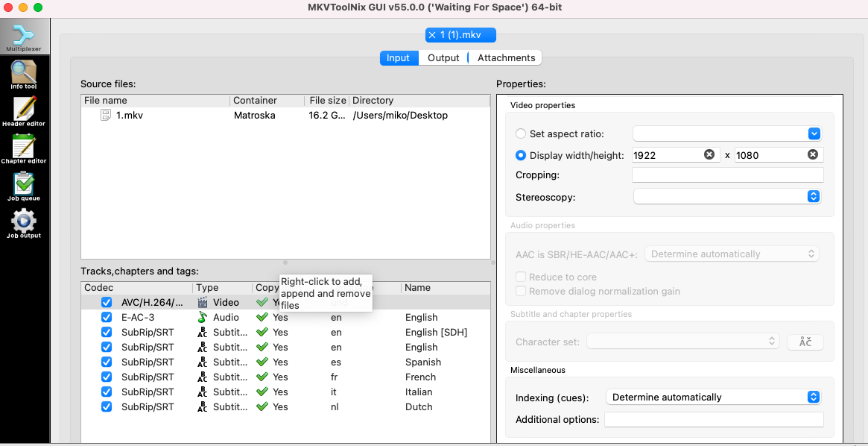Sort source files by Container column
The image size is (868, 446).
tap(267, 100)
